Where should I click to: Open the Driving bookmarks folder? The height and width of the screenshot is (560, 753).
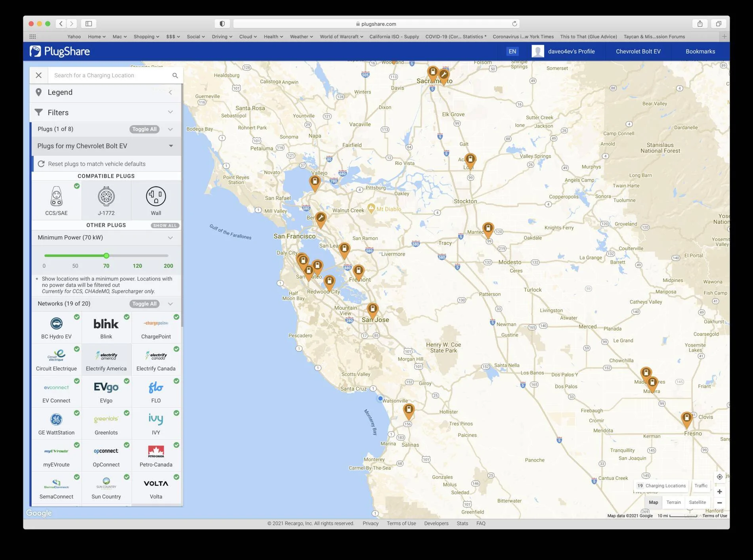(222, 36)
